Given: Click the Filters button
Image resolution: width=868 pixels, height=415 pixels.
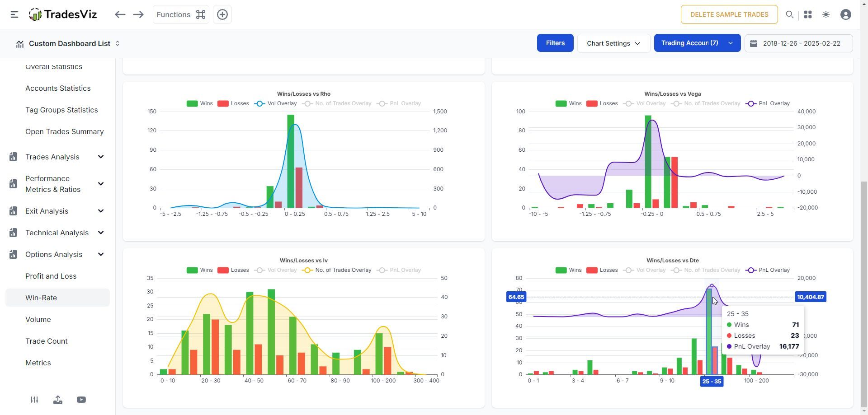Looking at the screenshot, I should (555, 43).
